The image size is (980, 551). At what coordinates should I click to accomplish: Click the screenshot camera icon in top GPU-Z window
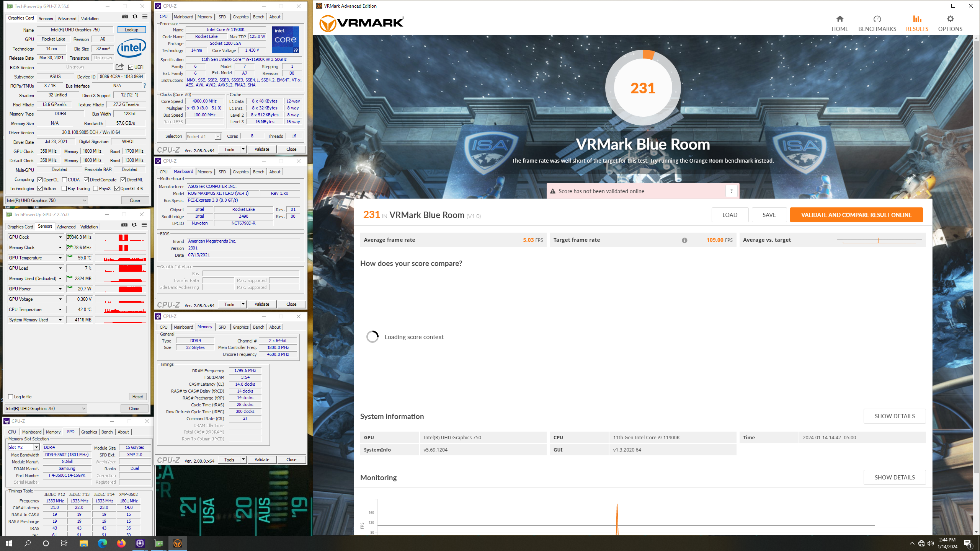[125, 17]
